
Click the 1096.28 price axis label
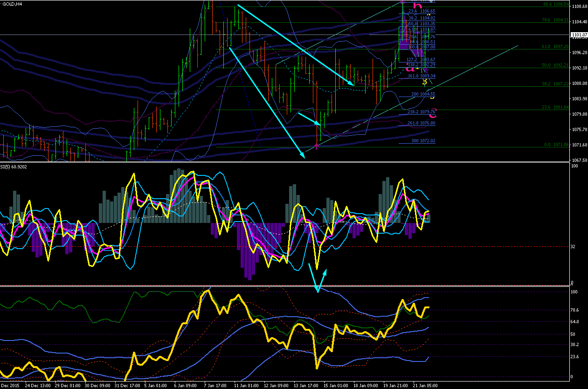[579, 53]
